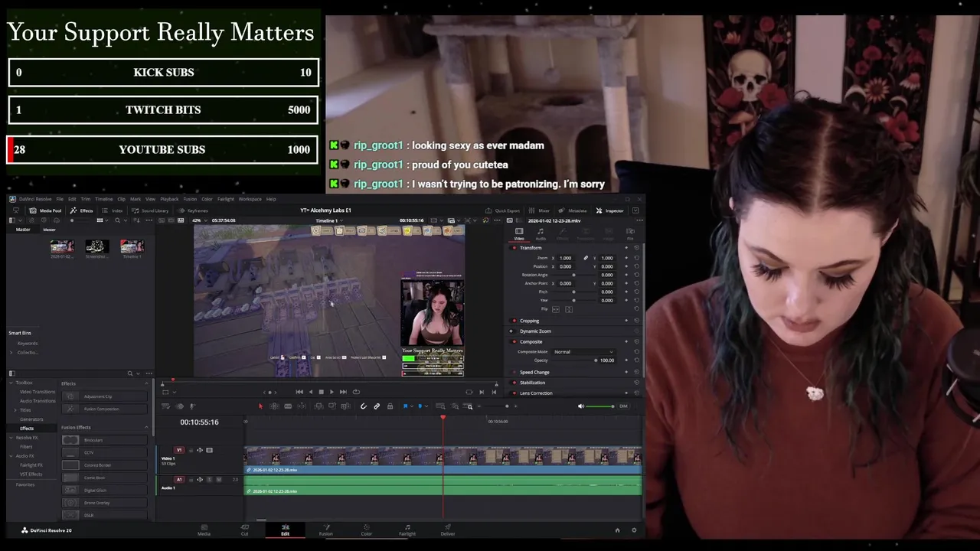Switch to the Cut page
The image size is (980, 551).
[x=244, y=530]
